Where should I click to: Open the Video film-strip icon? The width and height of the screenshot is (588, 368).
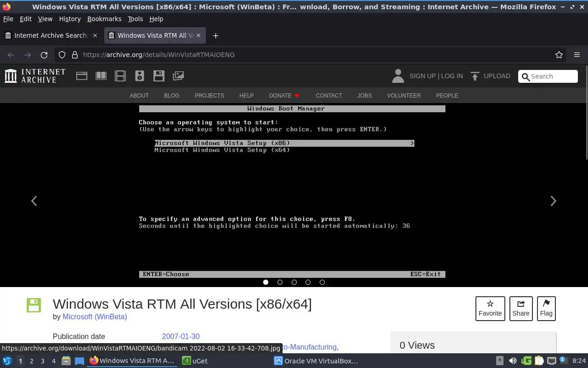click(120, 76)
